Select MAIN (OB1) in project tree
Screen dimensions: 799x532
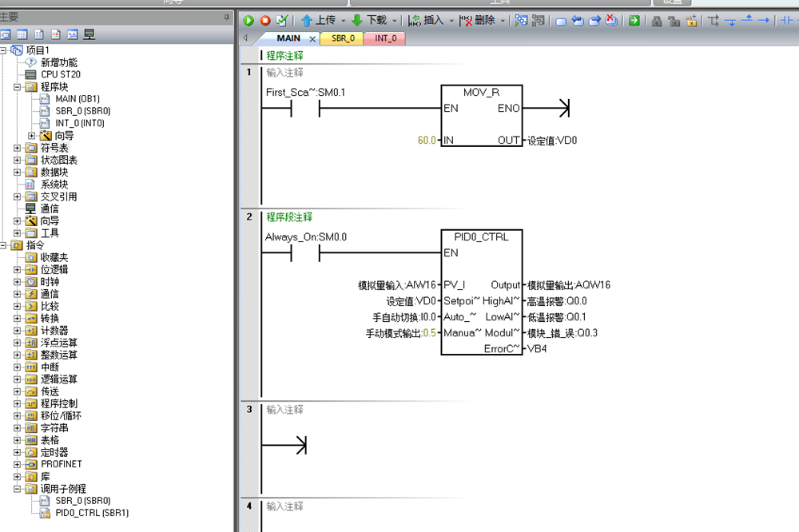(77, 99)
